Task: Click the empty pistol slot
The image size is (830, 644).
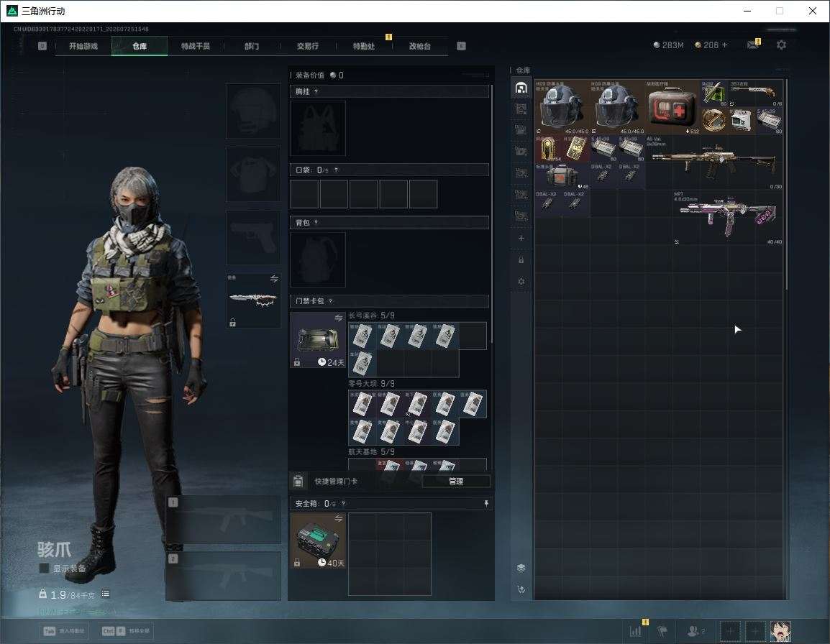Action: click(x=254, y=238)
